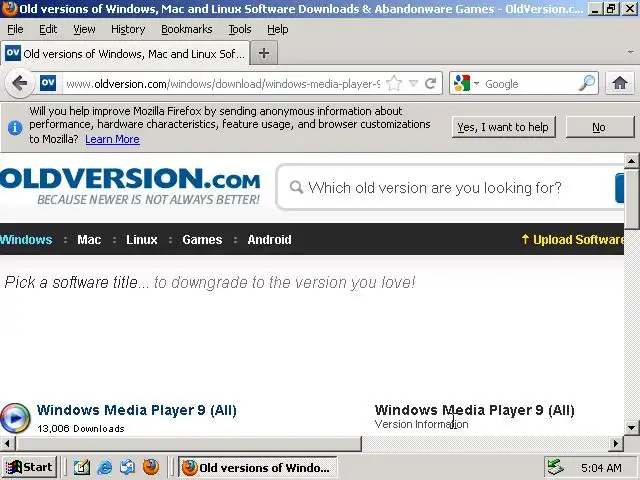640x480 pixels.
Task: Open the History menu
Action: [x=128, y=29]
